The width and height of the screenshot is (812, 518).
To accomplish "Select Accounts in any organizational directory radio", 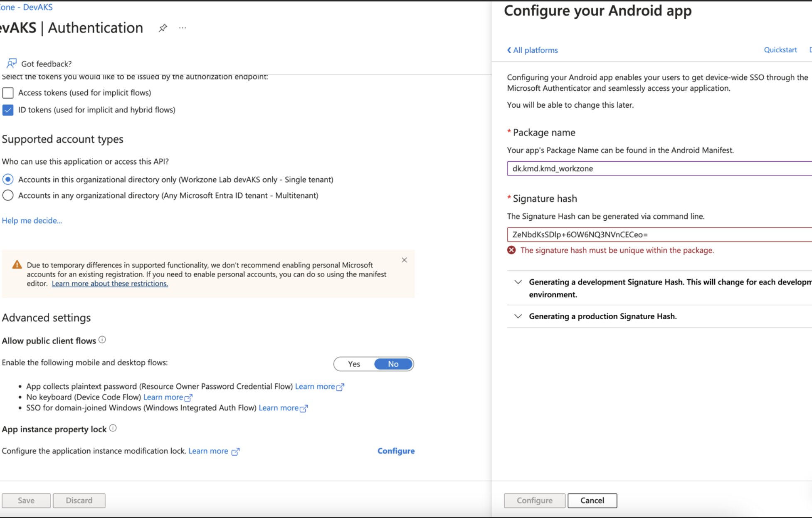I will (8, 195).
